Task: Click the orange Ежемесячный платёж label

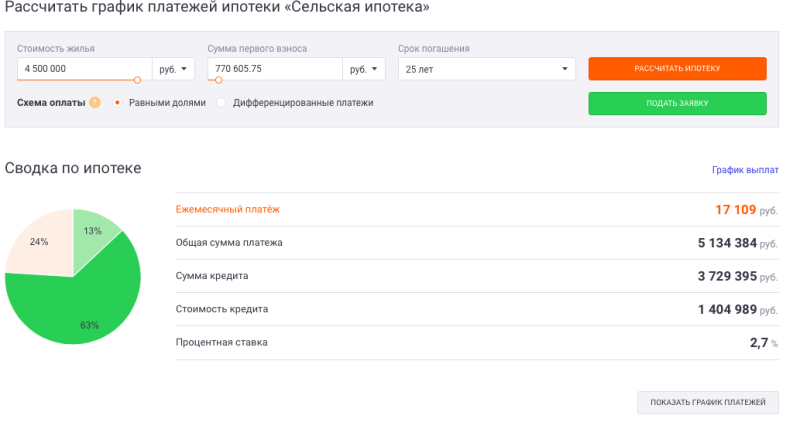Action: pos(228,209)
